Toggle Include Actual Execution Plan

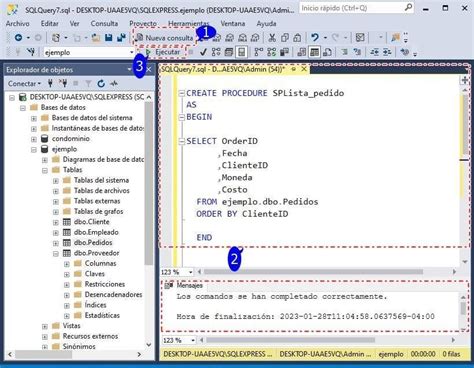258,52
